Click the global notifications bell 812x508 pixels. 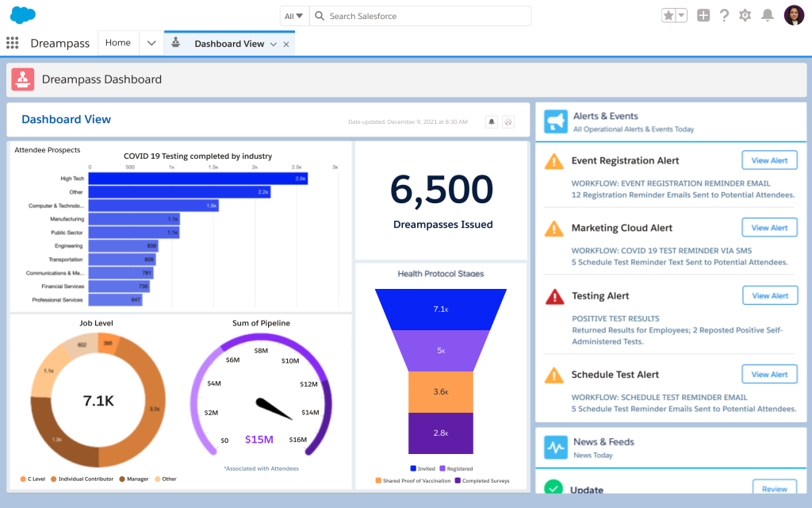[x=767, y=15]
